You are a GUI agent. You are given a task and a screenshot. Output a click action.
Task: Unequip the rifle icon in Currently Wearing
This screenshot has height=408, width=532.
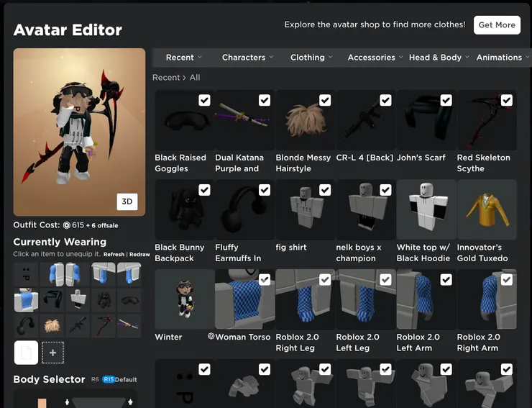tap(78, 326)
